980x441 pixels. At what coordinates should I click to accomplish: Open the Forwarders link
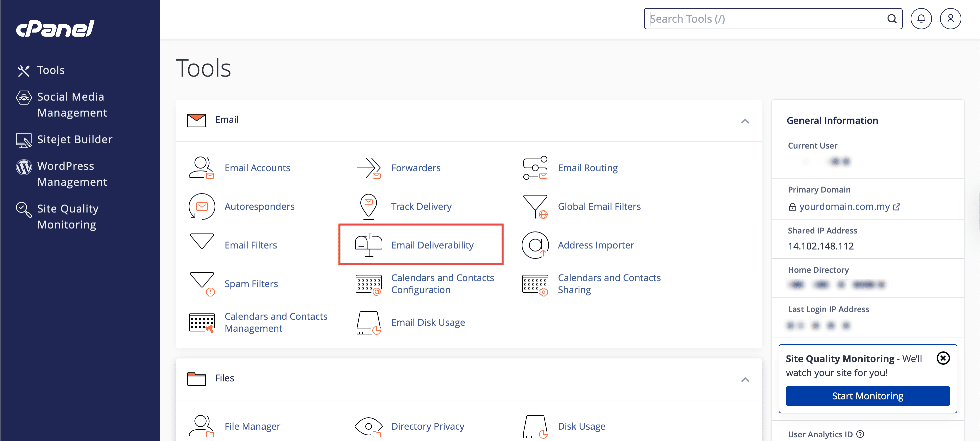[x=416, y=168]
